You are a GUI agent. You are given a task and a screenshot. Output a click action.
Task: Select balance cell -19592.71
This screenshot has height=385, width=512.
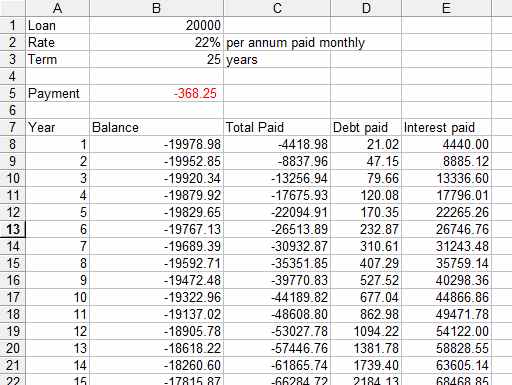156,263
